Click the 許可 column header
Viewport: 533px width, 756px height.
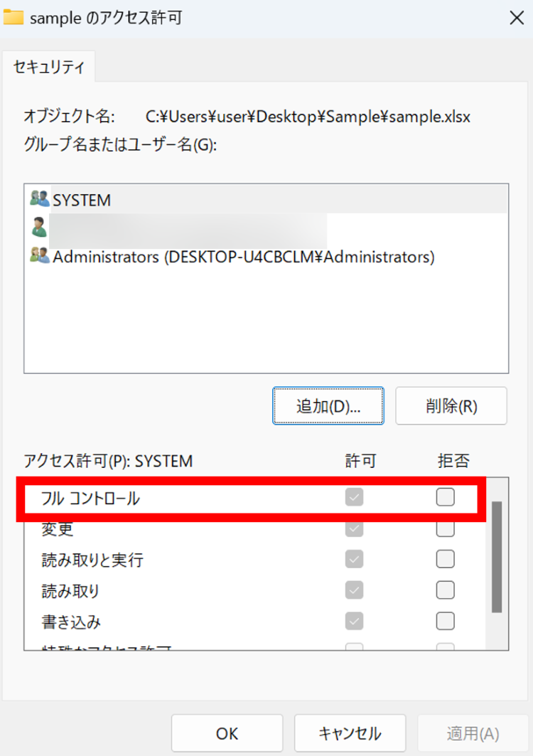point(360,461)
